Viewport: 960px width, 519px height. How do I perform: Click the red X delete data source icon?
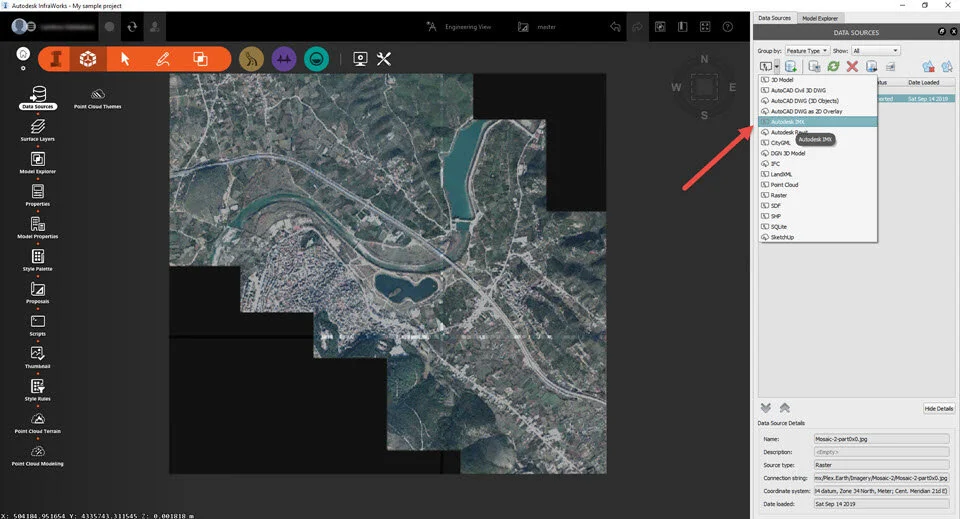pyautogui.click(x=852, y=66)
